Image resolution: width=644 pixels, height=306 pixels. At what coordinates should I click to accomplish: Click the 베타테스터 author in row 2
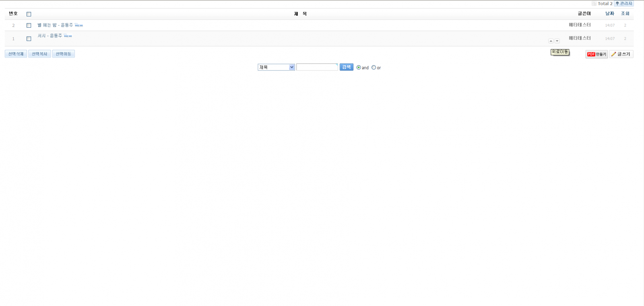pyautogui.click(x=580, y=25)
